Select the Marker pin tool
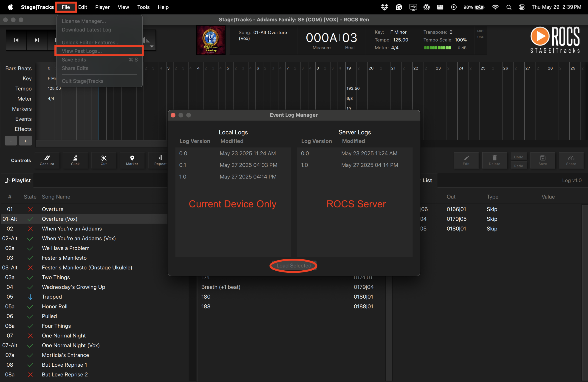The width and height of the screenshot is (588, 382). click(132, 160)
